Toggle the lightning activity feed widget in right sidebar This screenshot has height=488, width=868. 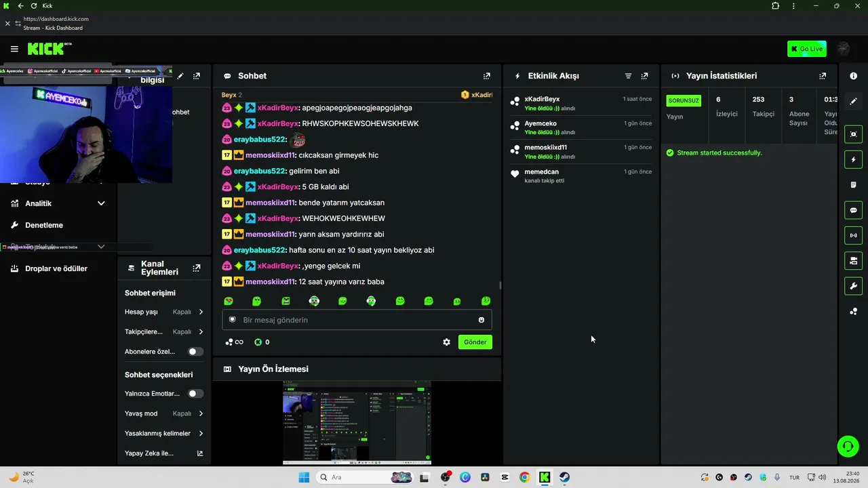tap(853, 160)
